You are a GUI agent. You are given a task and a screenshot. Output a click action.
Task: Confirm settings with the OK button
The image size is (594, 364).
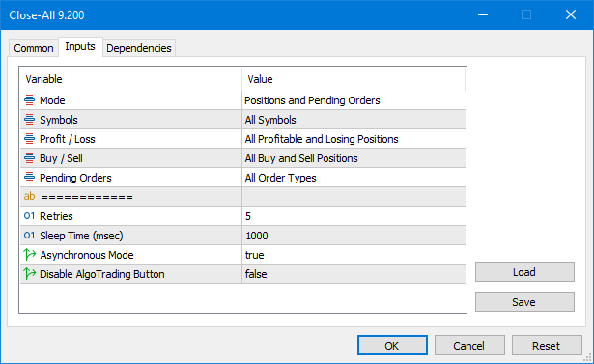point(392,346)
